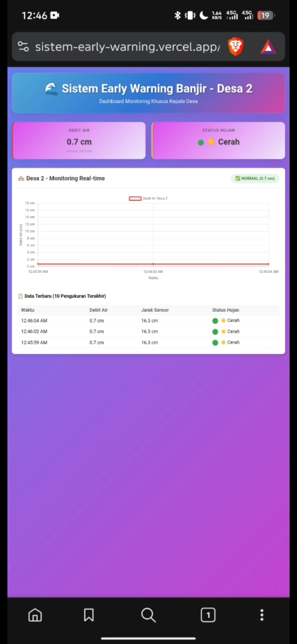Viewport: 297px width, 644px height.
Task: Click the Jarak Sensor column header
Action: (155, 310)
